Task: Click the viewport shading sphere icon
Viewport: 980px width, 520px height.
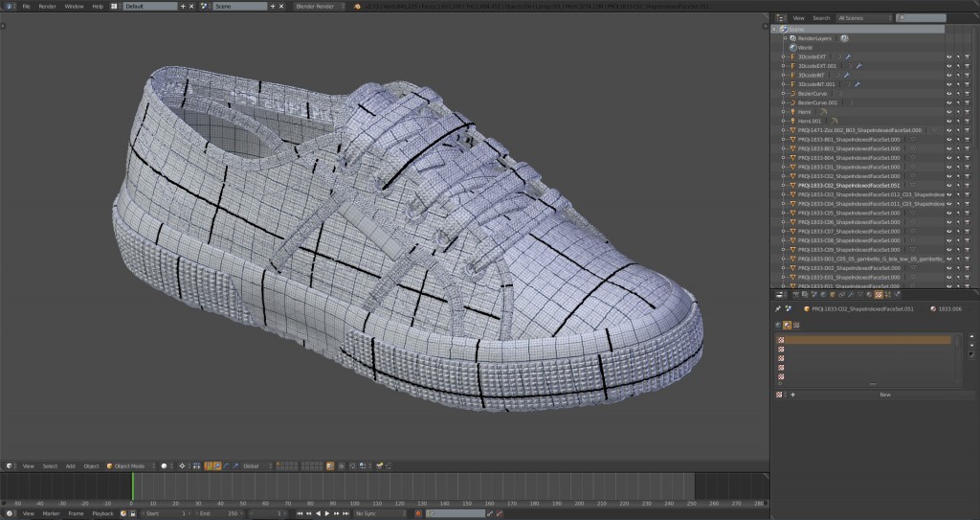Action: point(164,466)
